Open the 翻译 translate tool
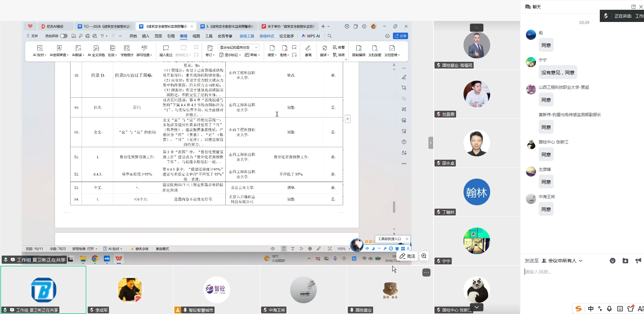 [325, 51]
